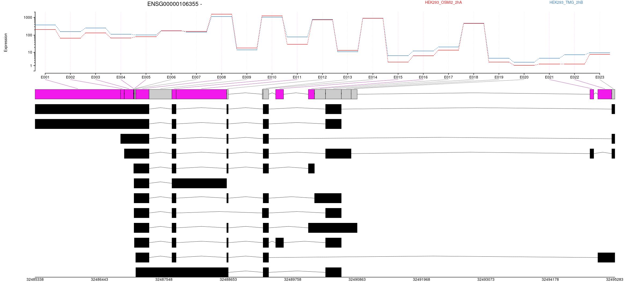This screenshot has width=644, height=284.
Task: Click exon label E004
Action: pos(121,77)
